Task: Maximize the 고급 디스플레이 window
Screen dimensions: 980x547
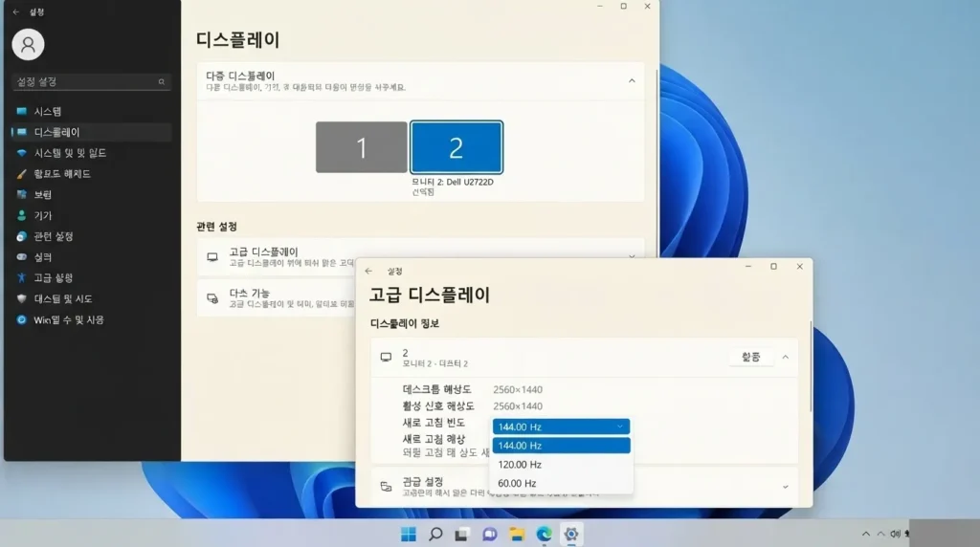Action: (x=773, y=266)
